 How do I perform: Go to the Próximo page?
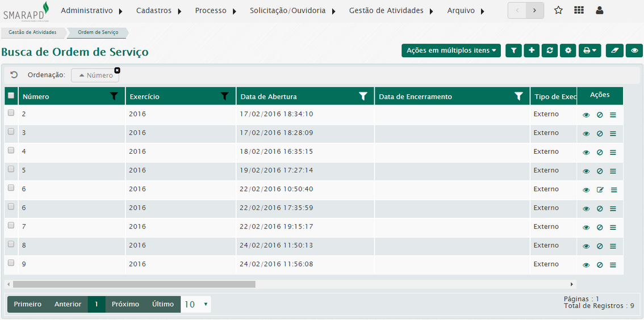(x=125, y=305)
